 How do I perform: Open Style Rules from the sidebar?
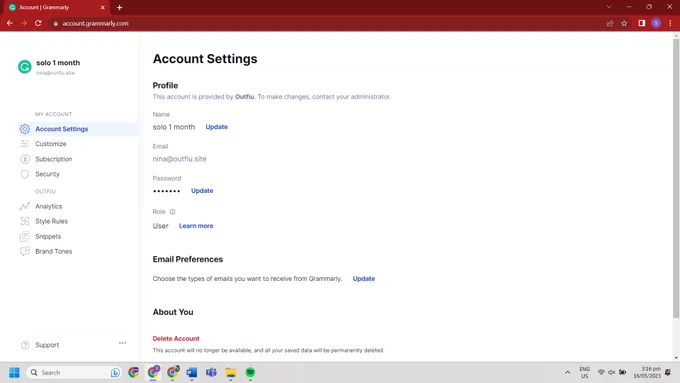tap(51, 221)
